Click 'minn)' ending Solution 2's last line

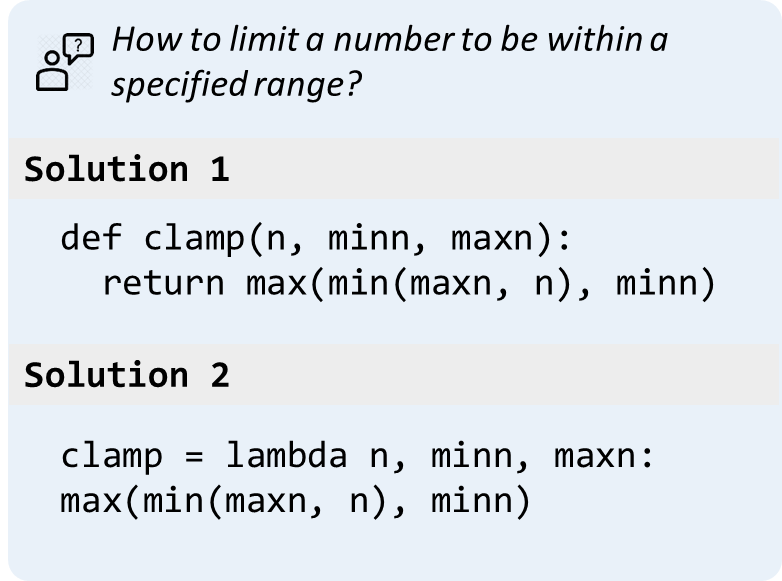pos(480,499)
